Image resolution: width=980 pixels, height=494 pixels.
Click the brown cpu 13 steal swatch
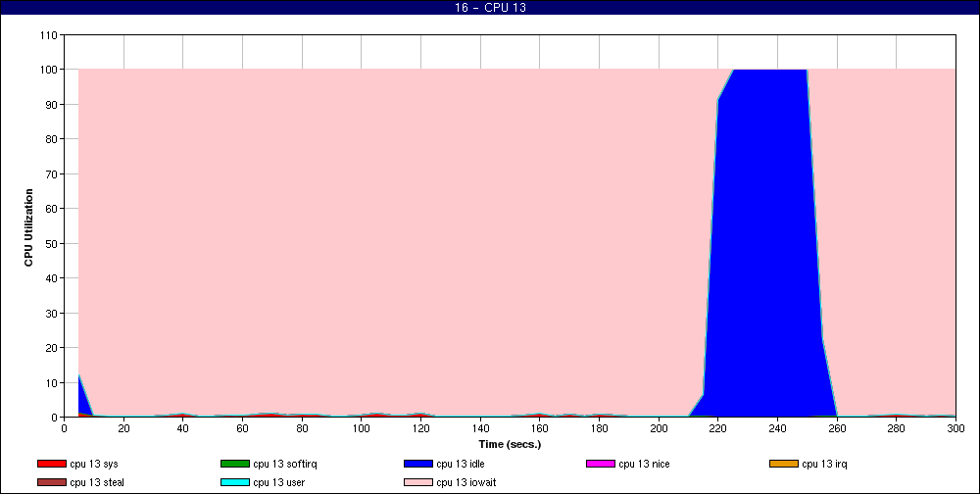[52, 483]
